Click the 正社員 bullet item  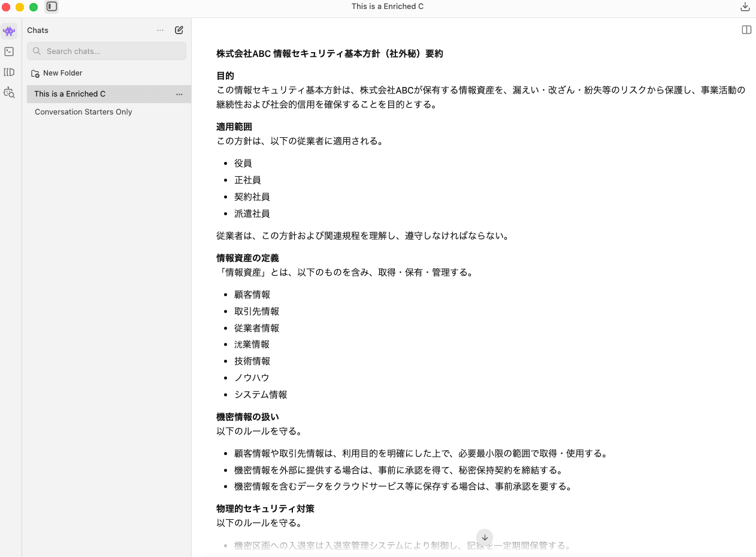pos(247,180)
